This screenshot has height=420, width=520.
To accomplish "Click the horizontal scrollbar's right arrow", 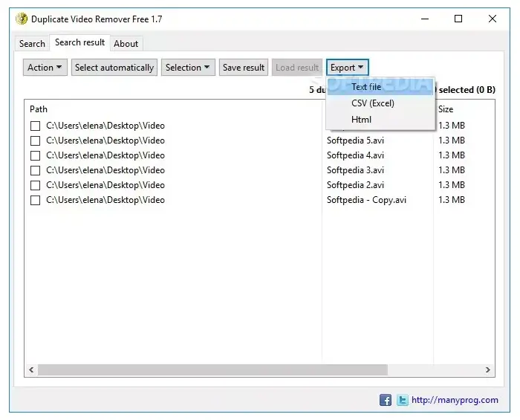I will (x=488, y=369).
